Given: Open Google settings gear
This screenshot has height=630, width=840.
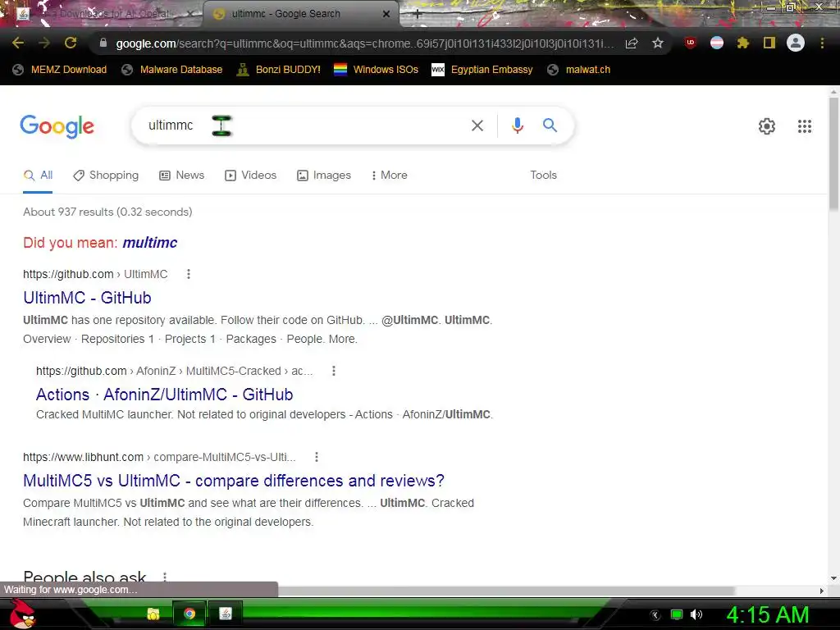Looking at the screenshot, I should tap(767, 126).
